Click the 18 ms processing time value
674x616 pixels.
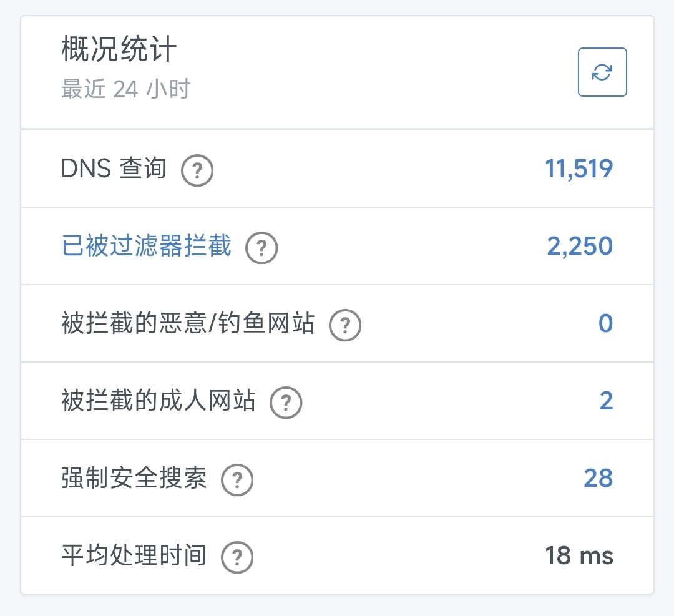pyautogui.click(x=579, y=555)
